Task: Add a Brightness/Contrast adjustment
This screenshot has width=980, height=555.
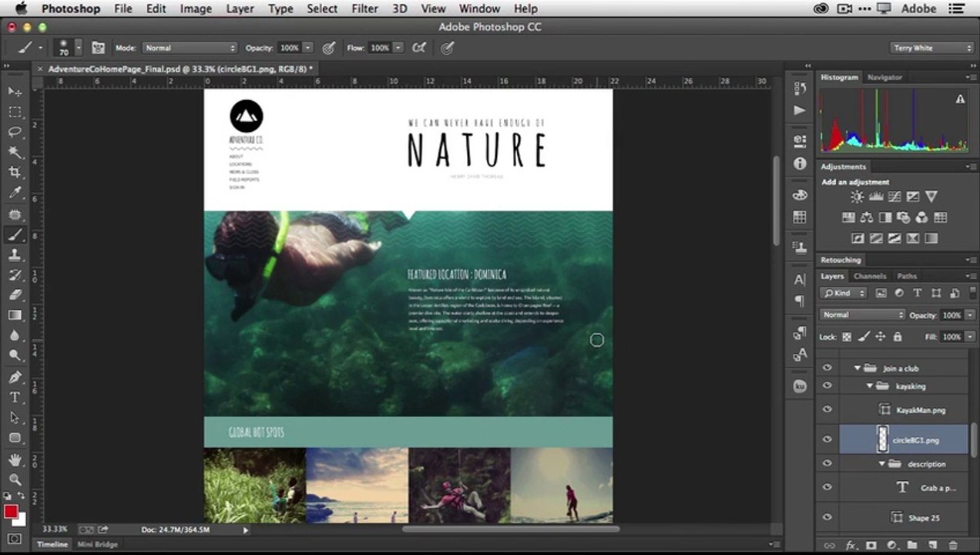Action: (857, 197)
